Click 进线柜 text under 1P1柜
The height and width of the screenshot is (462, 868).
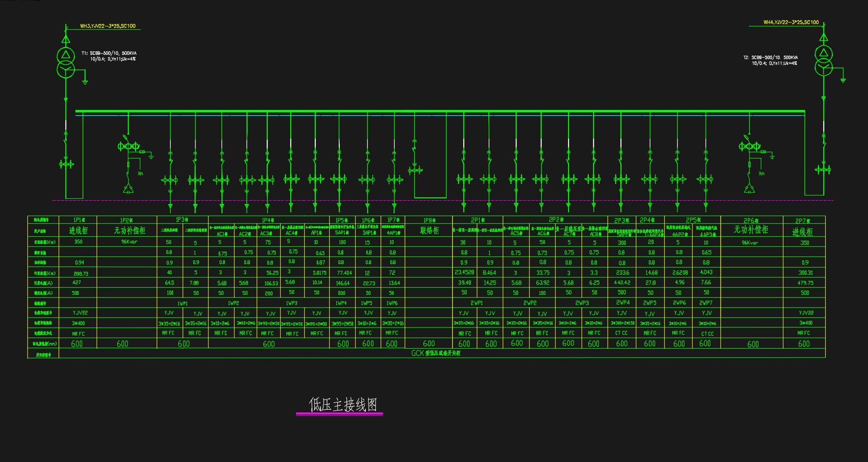pyautogui.click(x=78, y=231)
